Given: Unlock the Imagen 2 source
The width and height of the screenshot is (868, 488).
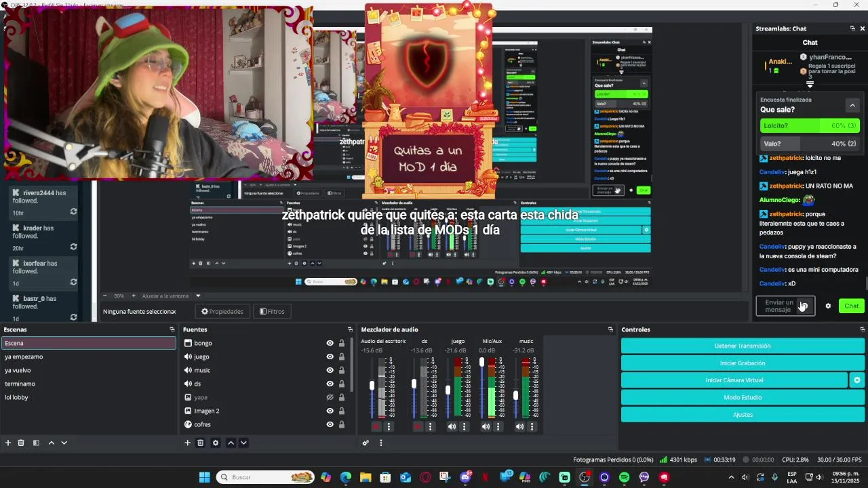Looking at the screenshot, I should tap(342, 411).
